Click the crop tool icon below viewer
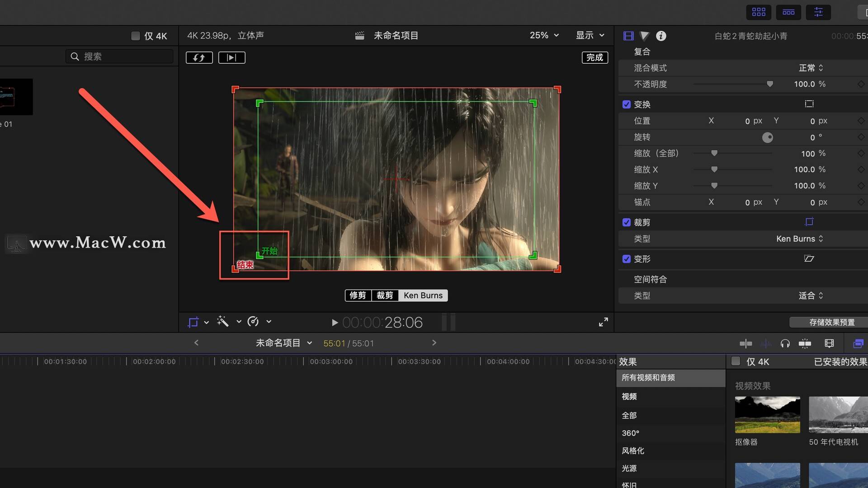This screenshot has height=488, width=868. coord(193,322)
